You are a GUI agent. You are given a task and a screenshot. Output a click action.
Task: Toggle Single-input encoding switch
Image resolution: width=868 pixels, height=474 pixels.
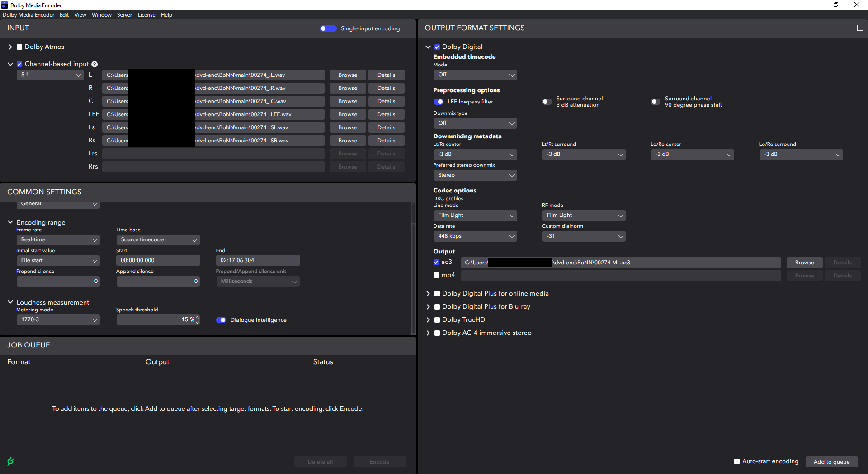(328, 28)
